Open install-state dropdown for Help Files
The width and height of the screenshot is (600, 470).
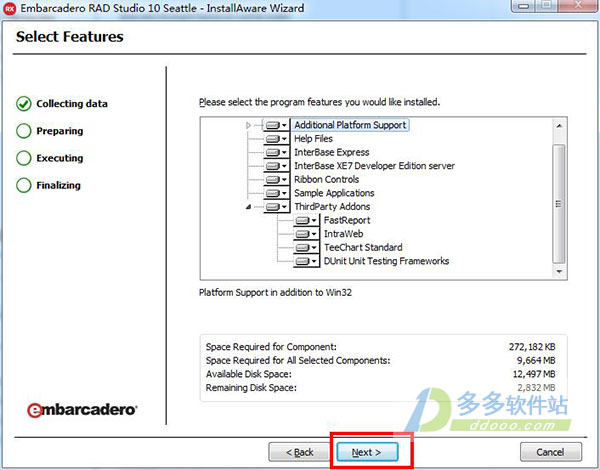[x=276, y=139]
